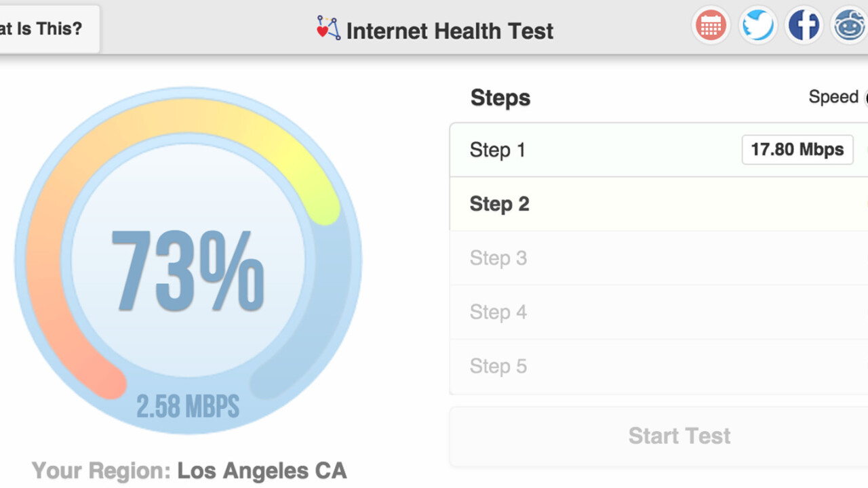Share via the Facebook icon

point(804,26)
